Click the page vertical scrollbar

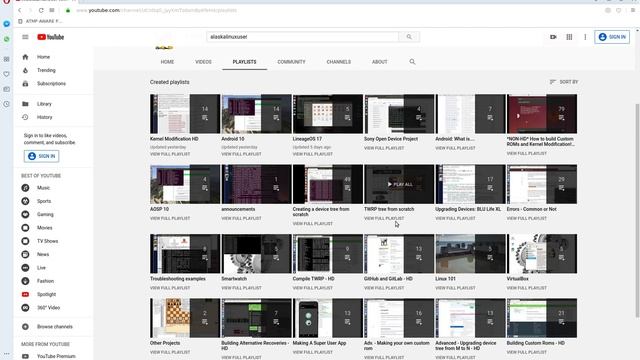[x=637, y=210]
